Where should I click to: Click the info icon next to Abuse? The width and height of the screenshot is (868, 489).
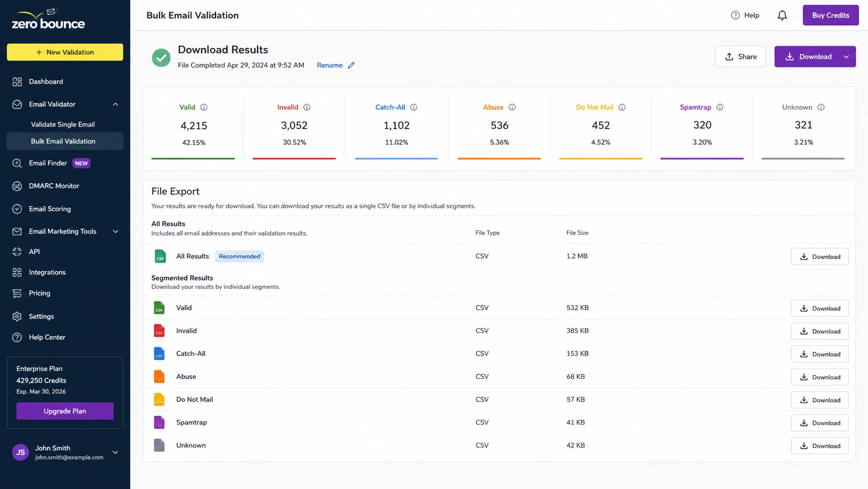(512, 108)
